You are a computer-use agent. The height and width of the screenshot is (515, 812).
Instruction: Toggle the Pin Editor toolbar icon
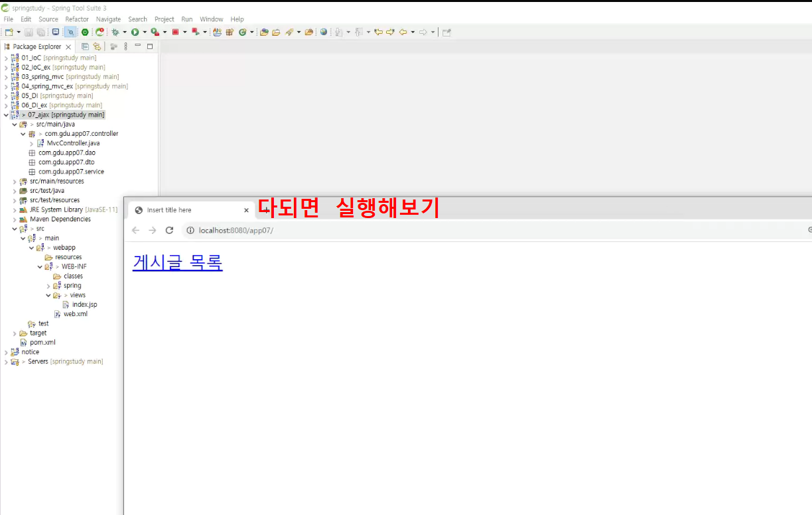pyautogui.click(x=446, y=32)
